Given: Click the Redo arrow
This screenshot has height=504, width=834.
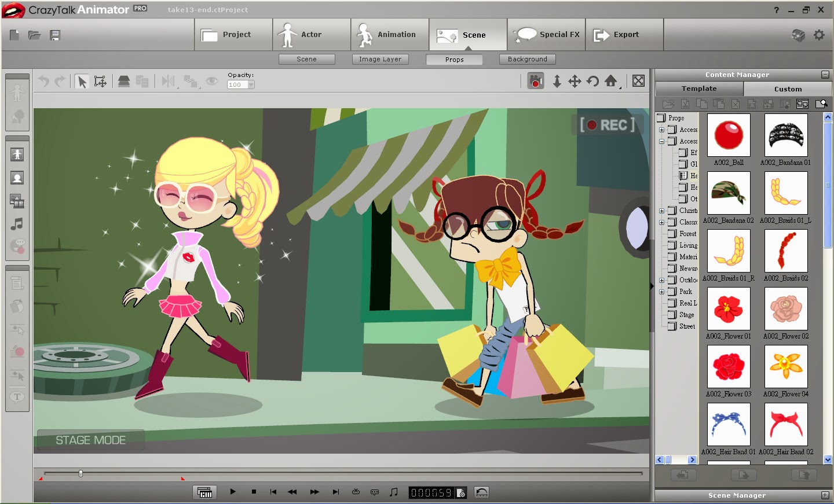Looking at the screenshot, I should [60, 82].
